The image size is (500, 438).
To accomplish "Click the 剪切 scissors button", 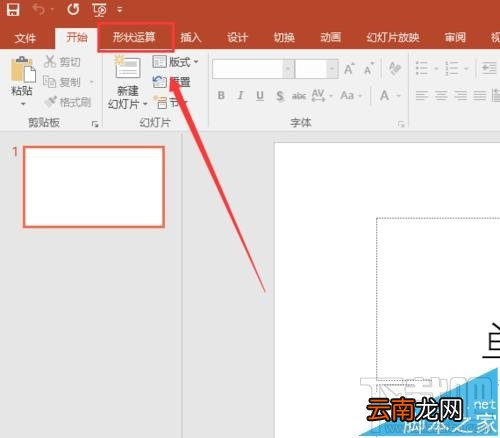I will [62, 61].
